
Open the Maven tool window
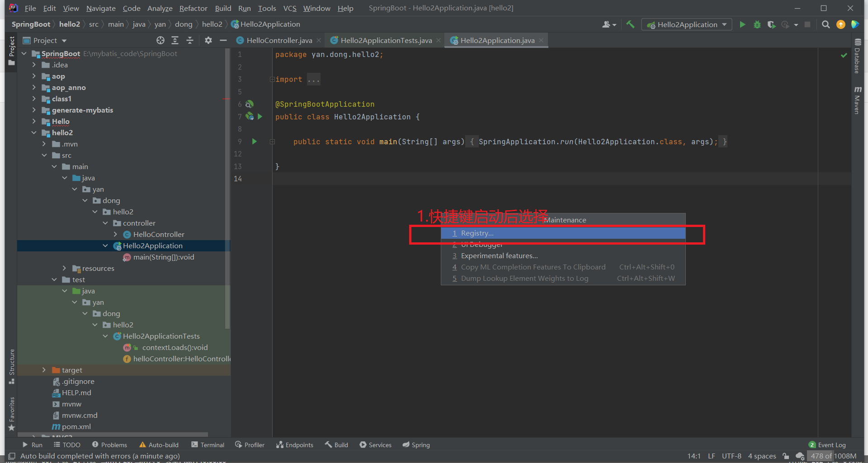pyautogui.click(x=857, y=100)
